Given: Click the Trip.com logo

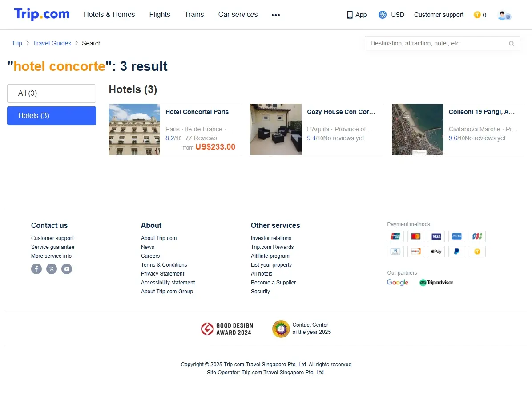Looking at the screenshot, I should tap(42, 14).
